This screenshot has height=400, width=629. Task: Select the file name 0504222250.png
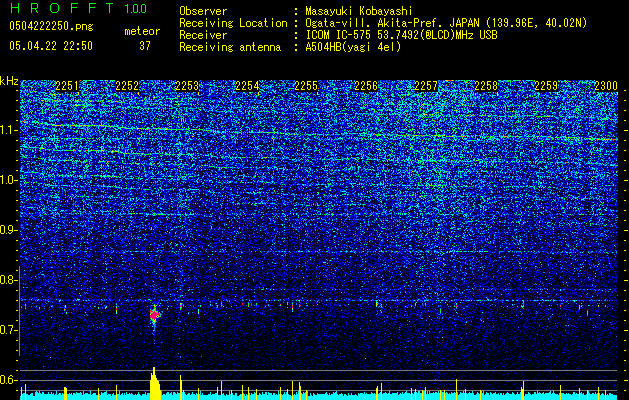tap(51, 27)
